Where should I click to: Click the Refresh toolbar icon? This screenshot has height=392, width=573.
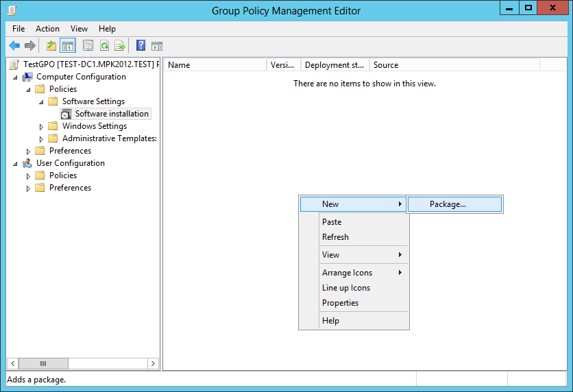click(104, 46)
